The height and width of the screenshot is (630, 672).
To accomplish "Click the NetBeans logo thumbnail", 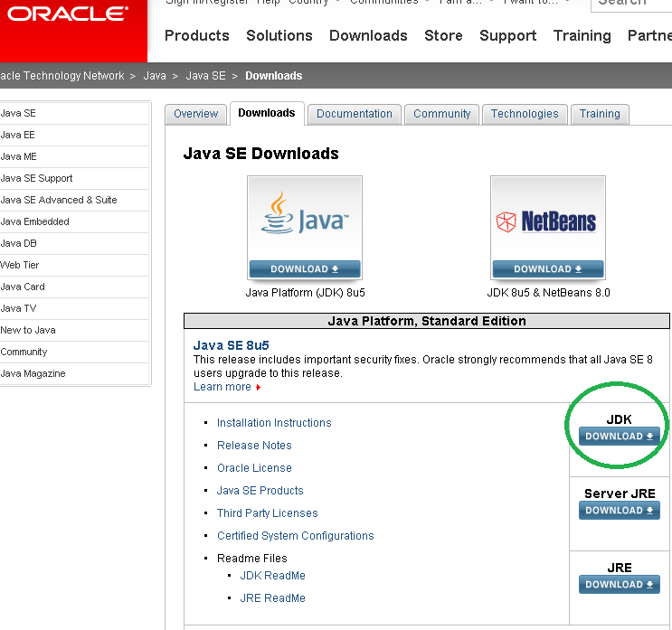I will pos(548,218).
